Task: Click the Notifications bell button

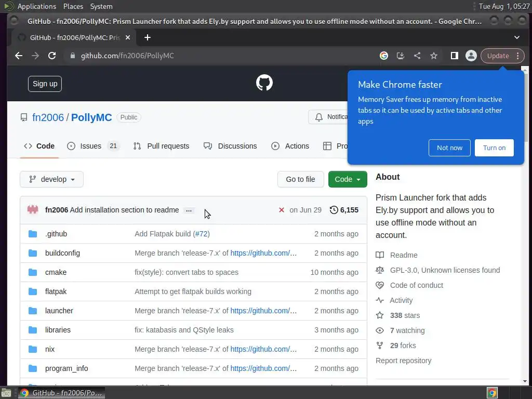Action: click(x=328, y=117)
